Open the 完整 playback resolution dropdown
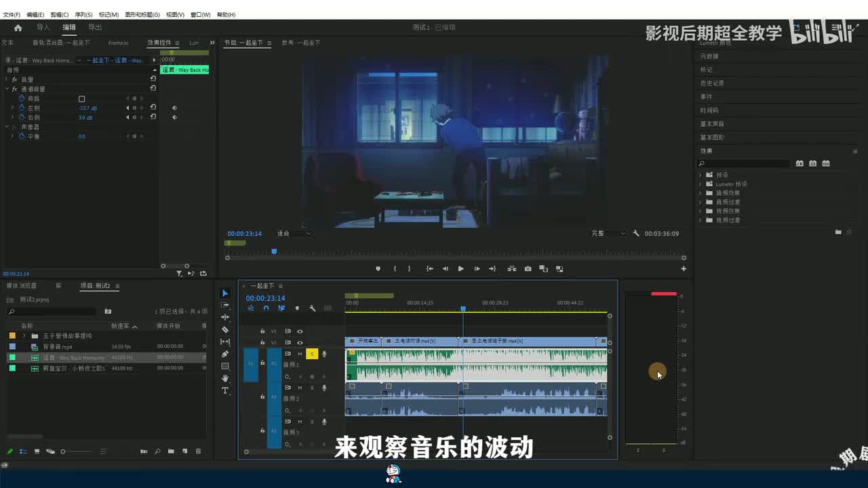 pyautogui.click(x=608, y=233)
